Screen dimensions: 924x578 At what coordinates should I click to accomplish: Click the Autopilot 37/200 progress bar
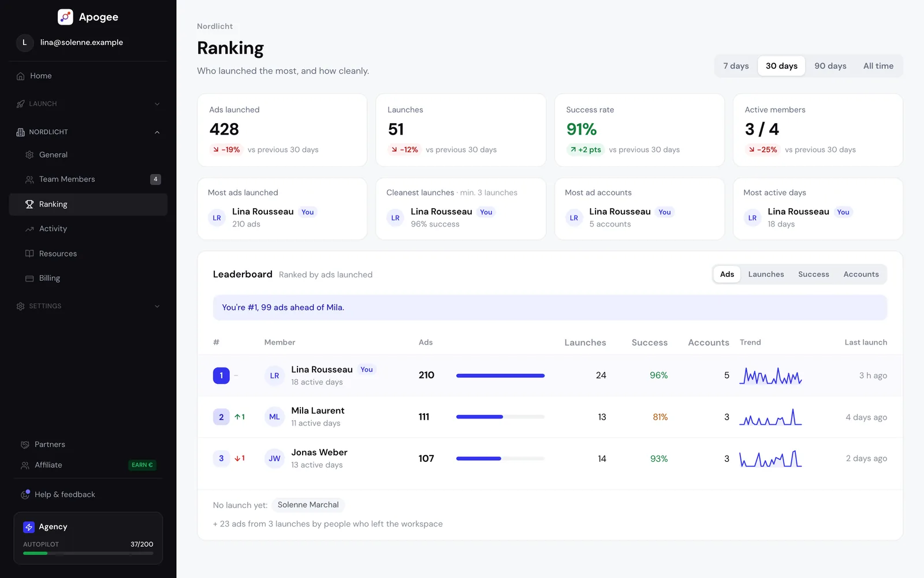pyautogui.click(x=88, y=554)
